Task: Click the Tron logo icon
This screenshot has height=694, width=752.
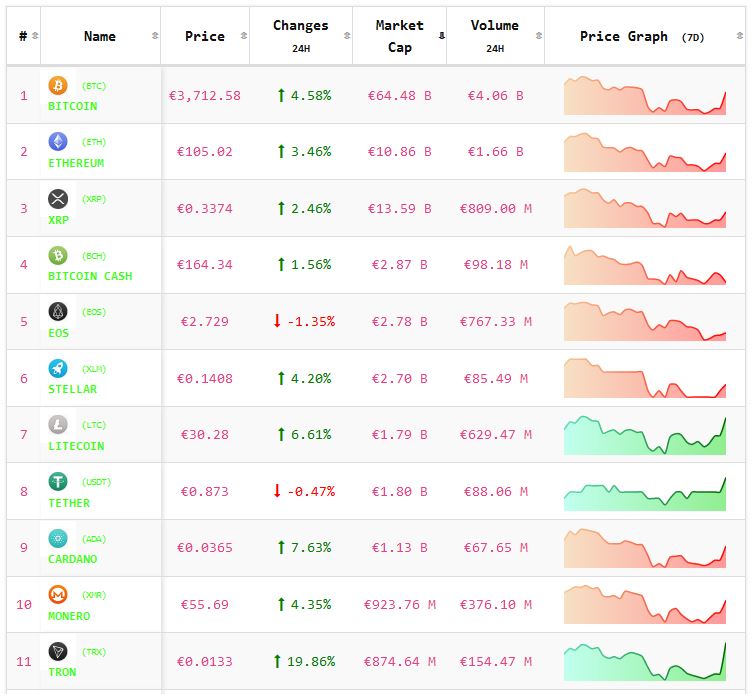Action: 58,651
